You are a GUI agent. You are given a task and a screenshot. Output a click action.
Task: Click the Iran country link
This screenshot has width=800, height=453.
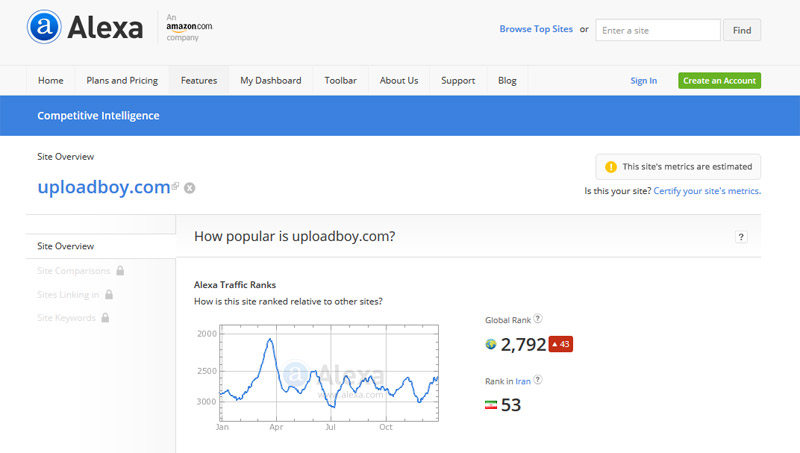(x=523, y=382)
